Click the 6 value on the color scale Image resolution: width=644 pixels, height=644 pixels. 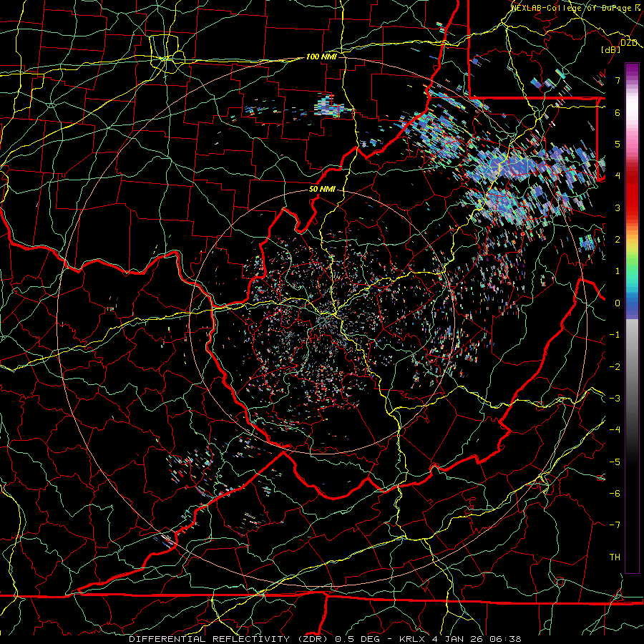pos(618,112)
